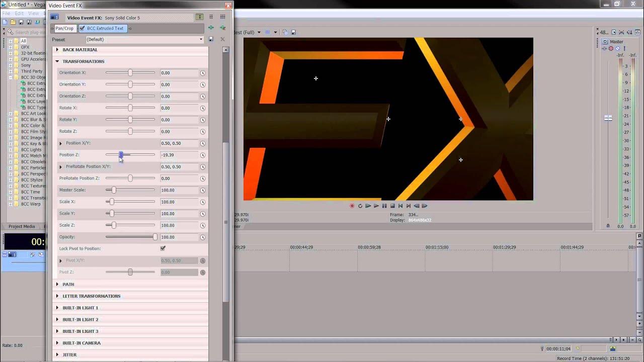Open preview quality Best (Full) dropdown

259,32
